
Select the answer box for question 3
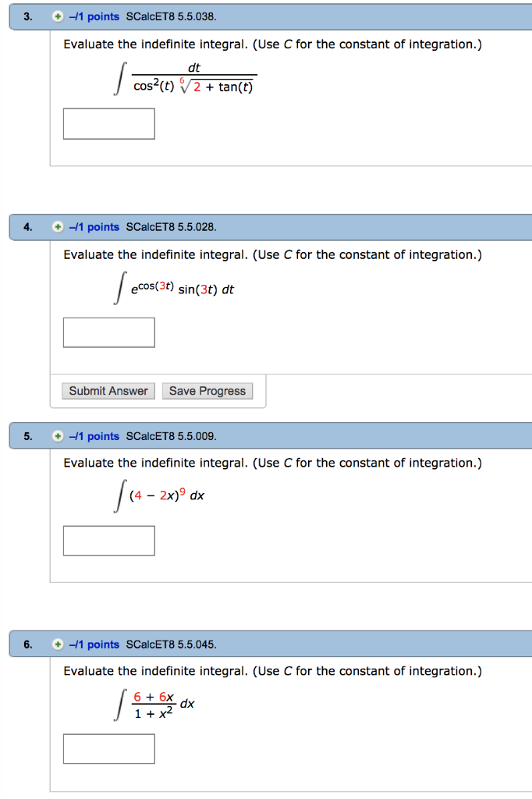108,123
